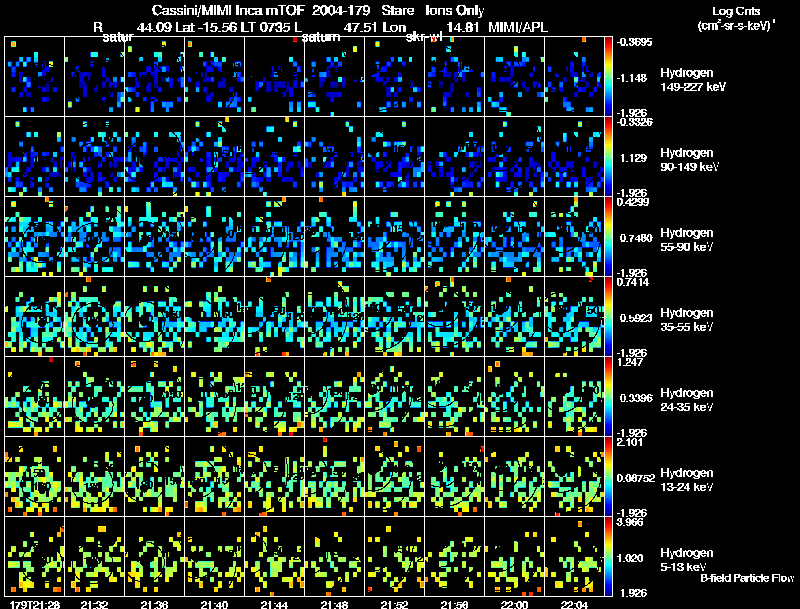
Task: Select the 'Hydrogen 5-13 keV' row label
Action: click(x=687, y=560)
